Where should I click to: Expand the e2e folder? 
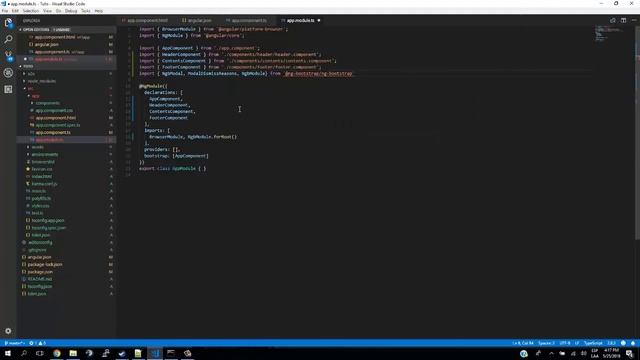[31, 74]
